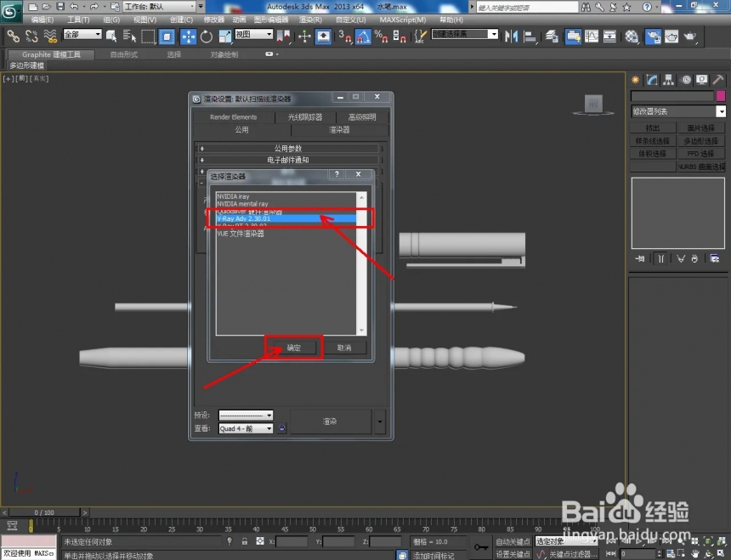Toggle Window/Crossing selection mode
The width and height of the screenshot is (731, 560).
click(167, 36)
